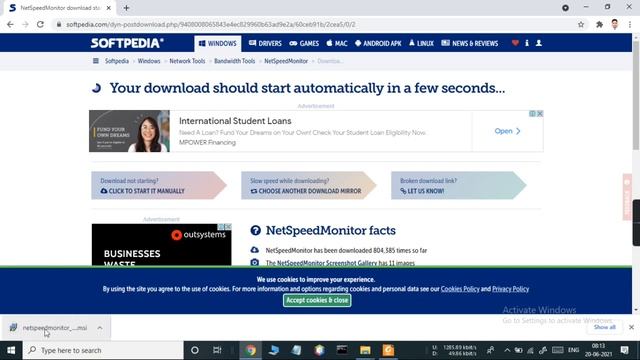Show all downloads
Viewport: 640px width, 360px height.
(x=604, y=327)
